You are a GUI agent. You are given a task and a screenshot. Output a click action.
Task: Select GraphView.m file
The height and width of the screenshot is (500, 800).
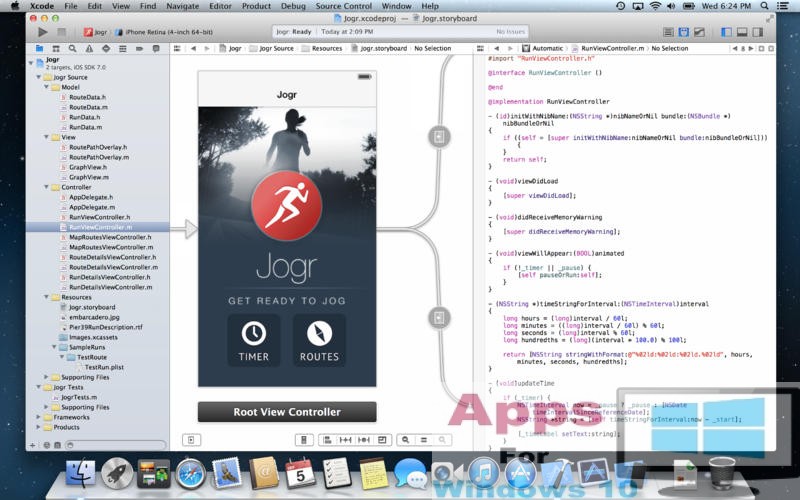click(89, 178)
